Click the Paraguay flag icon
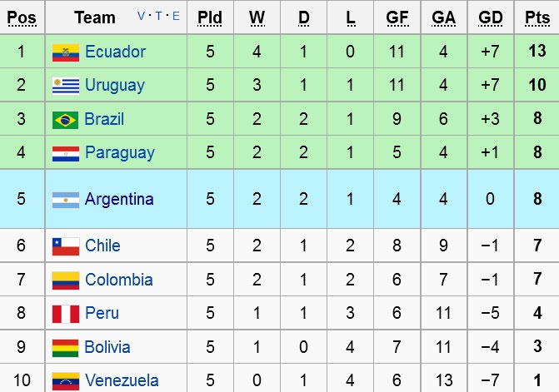Image resolution: width=559 pixels, height=392 pixels. pyautogui.click(x=65, y=153)
